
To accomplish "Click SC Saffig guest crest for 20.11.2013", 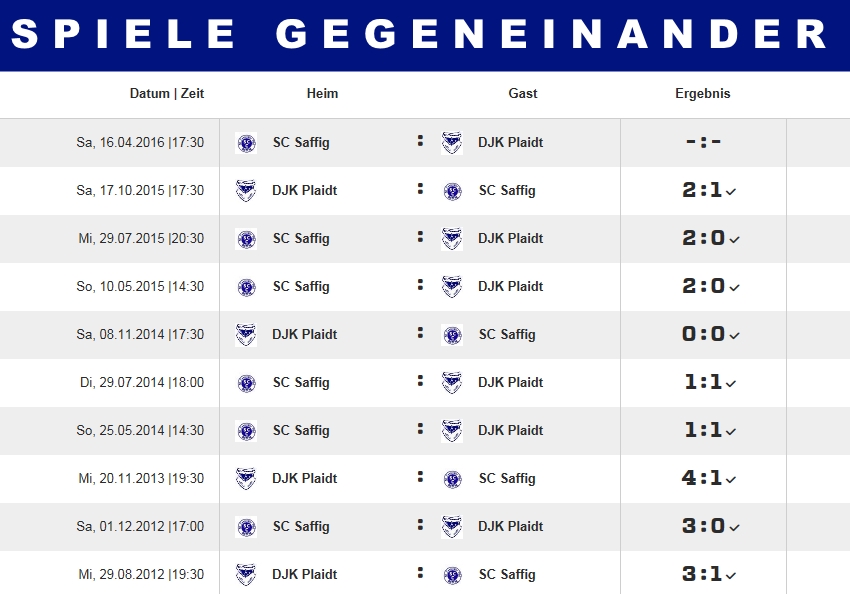I will [x=452, y=479].
